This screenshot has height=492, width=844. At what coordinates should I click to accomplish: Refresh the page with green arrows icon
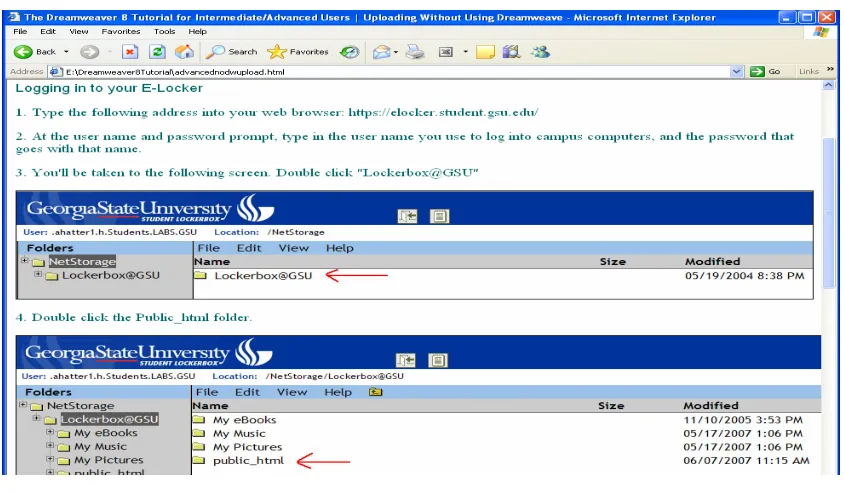point(157,52)
